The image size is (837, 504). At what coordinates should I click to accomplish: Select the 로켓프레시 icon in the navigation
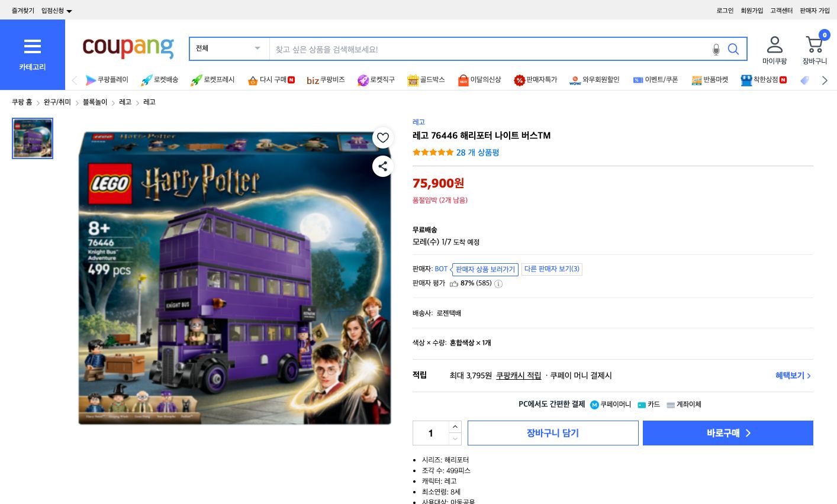(196, 80)
